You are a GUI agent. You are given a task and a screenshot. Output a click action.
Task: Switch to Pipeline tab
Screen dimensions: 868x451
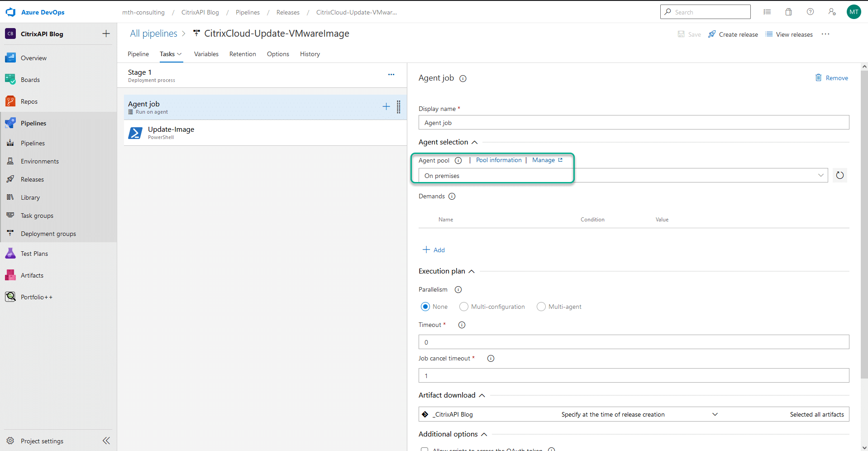pos(138,54)
